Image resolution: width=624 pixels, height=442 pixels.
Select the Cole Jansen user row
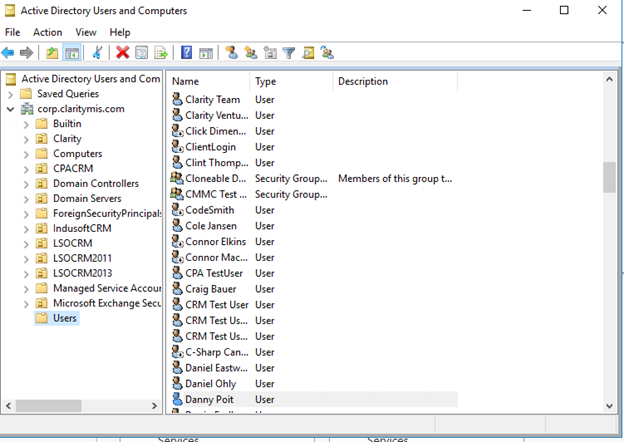314,226
